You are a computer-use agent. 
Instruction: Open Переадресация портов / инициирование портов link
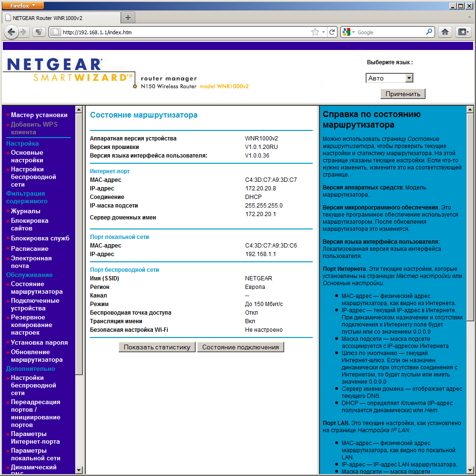click(x=36, y=414)
